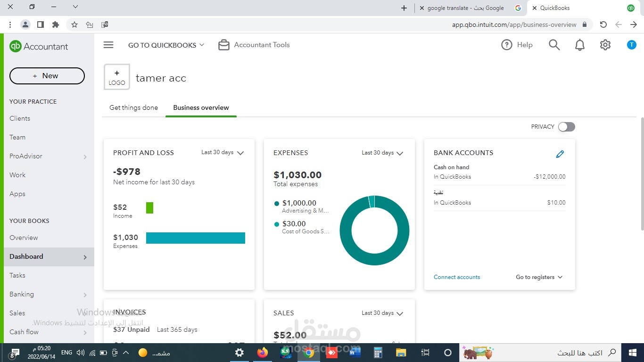Screen dimensions: 644x362
Task: Click the share page icon in address bar
Action: click(90, 25)
